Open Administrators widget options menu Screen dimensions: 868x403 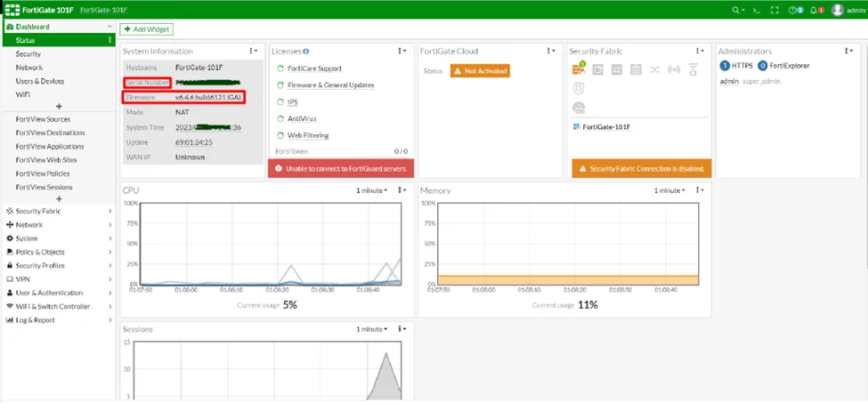(x=848, y=51)
